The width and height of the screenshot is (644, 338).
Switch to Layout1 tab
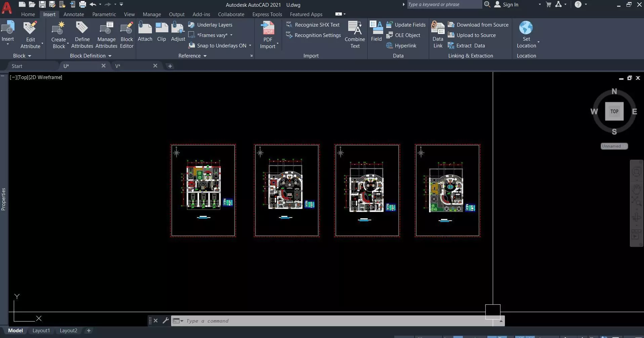41,331
